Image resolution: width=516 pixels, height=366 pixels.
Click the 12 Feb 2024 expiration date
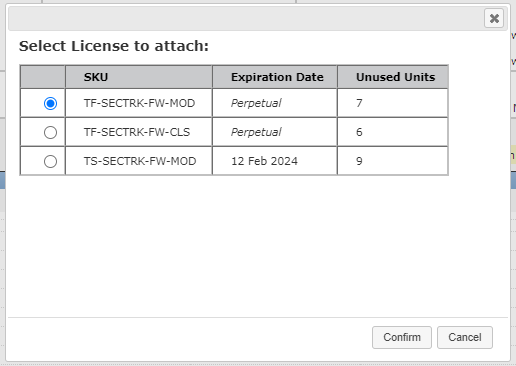pos(264,161)
